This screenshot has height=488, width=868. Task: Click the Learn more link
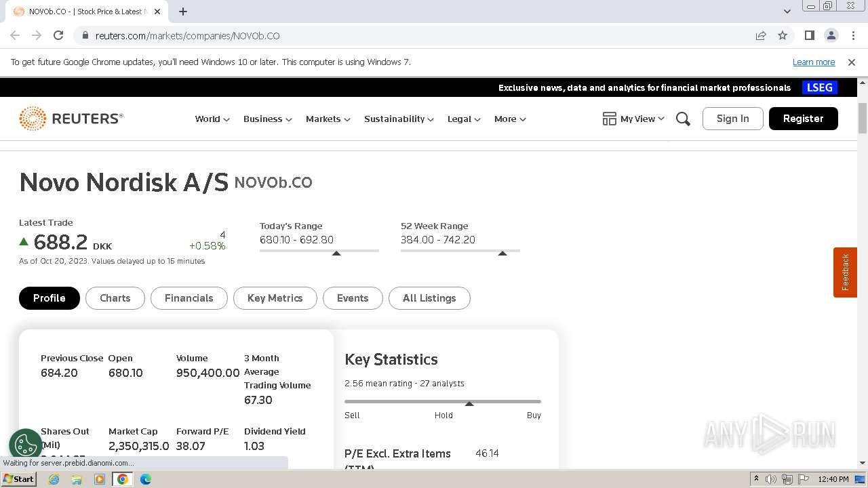coord(814,62)
